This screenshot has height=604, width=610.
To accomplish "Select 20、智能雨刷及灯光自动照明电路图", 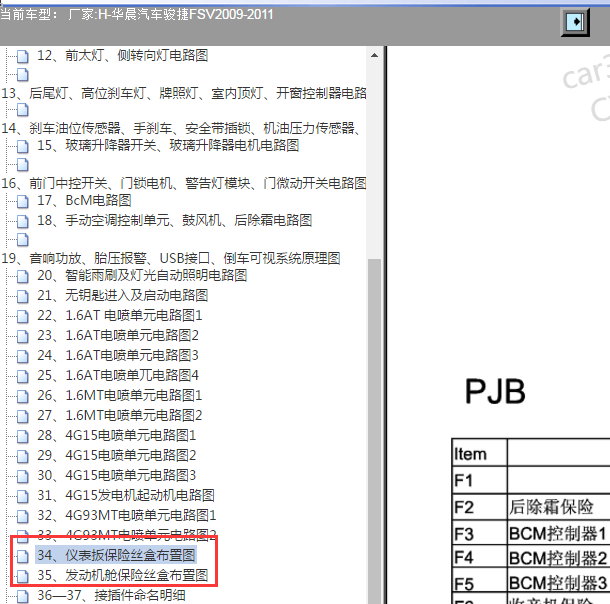I will [142, 276].
